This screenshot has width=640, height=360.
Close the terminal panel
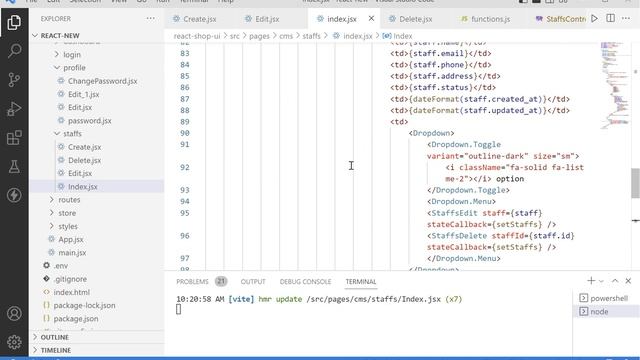pyautogui.click(x=629, y=281)
